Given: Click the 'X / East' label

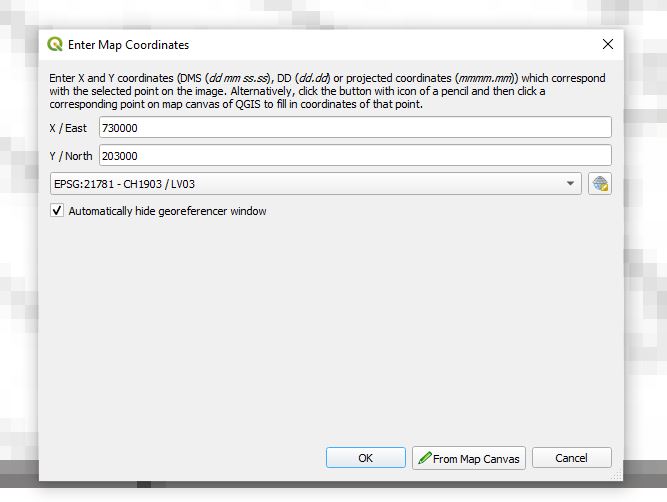Looking at the screenshot, I should coord(70,128).
